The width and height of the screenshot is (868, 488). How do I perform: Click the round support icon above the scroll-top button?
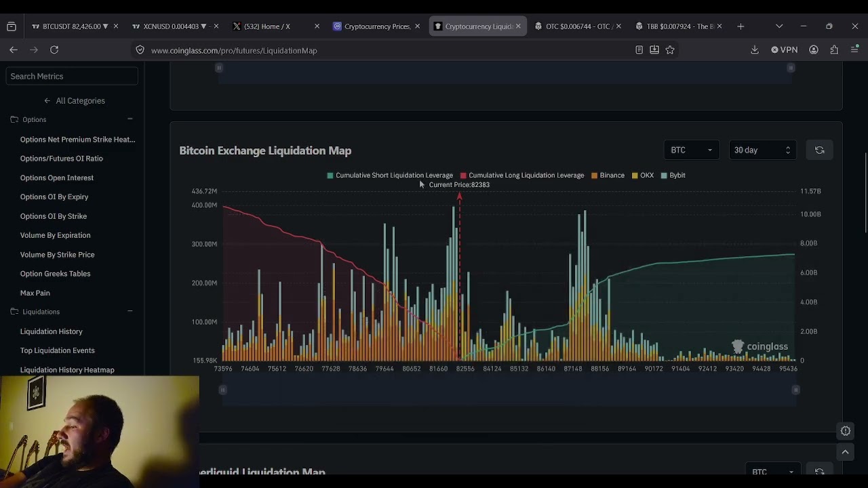(x=846, y=431)
